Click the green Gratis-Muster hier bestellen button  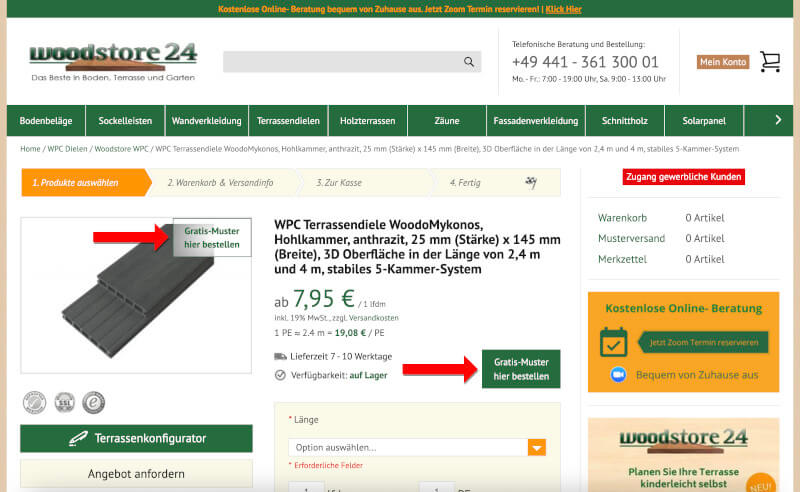click(x=521, y=369)
